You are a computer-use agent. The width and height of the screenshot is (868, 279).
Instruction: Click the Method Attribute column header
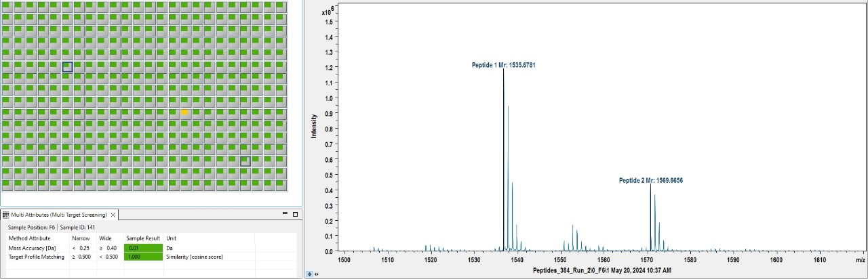coord(29,238)
